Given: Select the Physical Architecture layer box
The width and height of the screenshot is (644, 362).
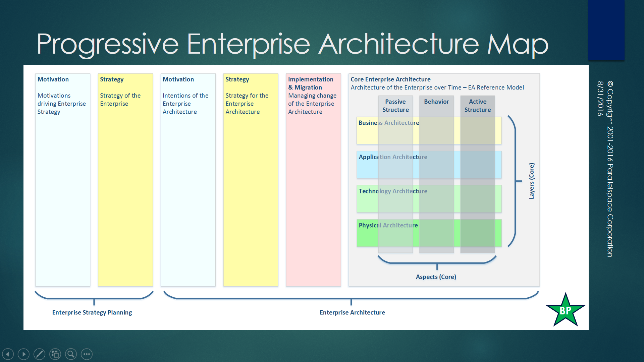Looking at the screenshot, I should pyautogui.click(x=367, y=233).
